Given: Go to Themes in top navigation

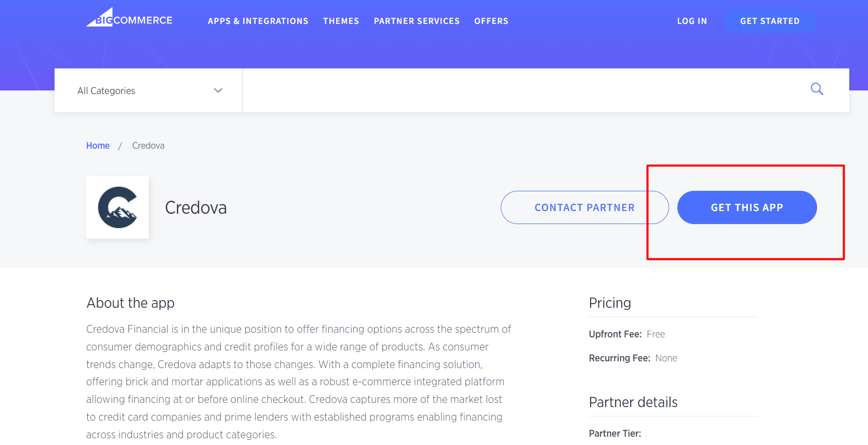Looking at the screenshot, I should (341, 21).
